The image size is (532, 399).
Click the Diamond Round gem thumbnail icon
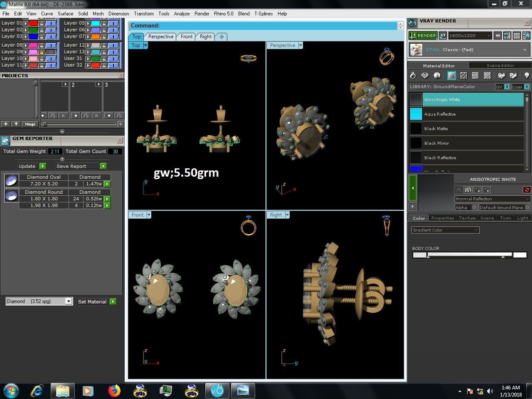click(11, 195)
